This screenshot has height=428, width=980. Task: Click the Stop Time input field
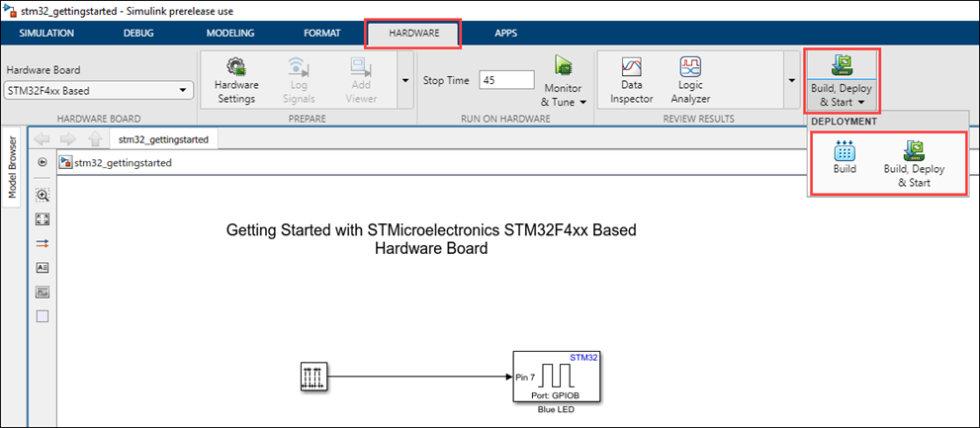click(506, 80)
